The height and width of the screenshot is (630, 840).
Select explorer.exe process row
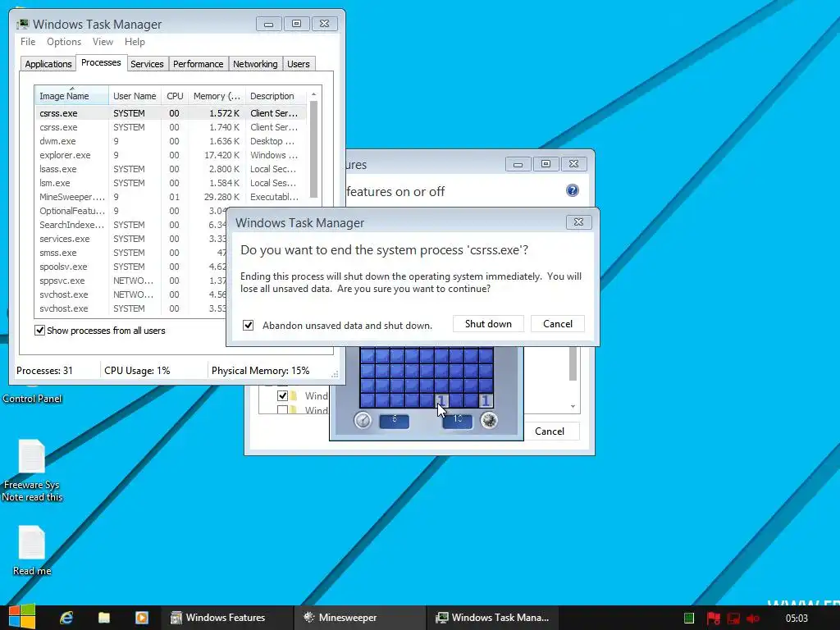[x=171, y=155]
